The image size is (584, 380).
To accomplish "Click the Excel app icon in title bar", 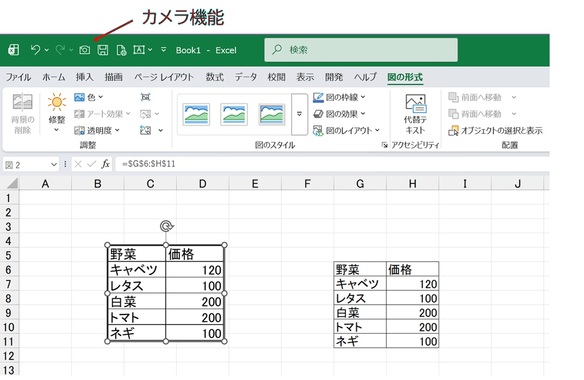I will point(14,50).
